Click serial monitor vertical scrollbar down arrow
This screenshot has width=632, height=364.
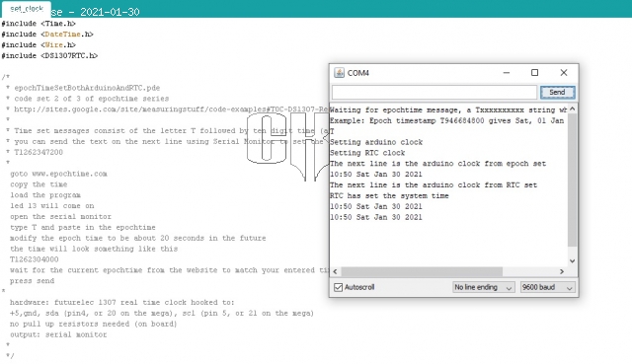coord(573,261)
